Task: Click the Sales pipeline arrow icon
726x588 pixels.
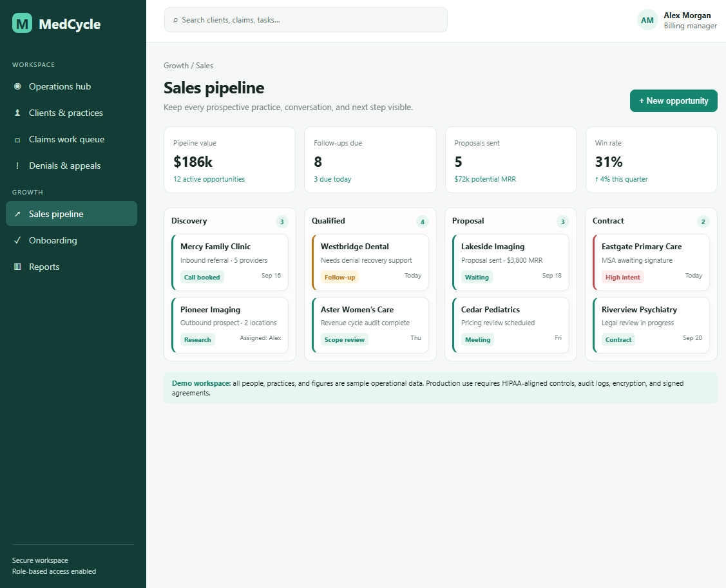Action: click(17, 214)
